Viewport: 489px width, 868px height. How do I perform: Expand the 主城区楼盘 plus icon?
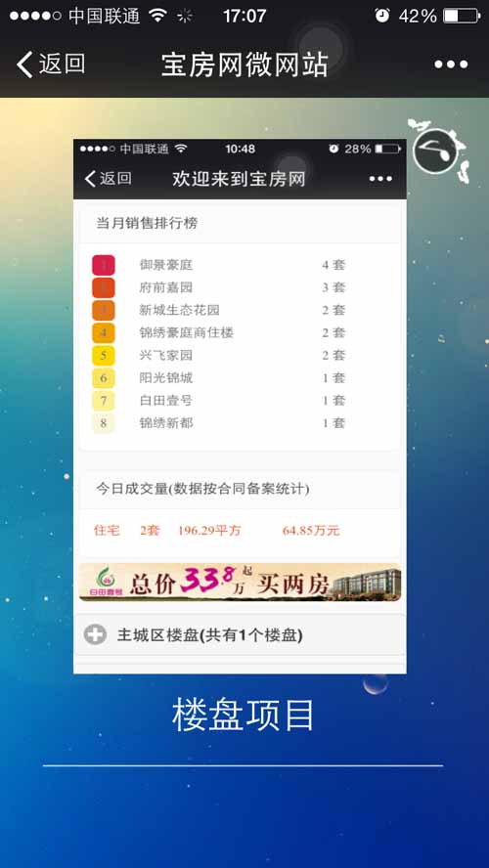point(95,634)
